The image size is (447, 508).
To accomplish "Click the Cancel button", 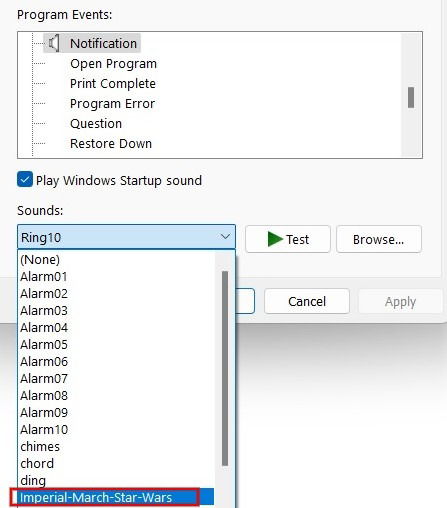I will click(307, 301).
